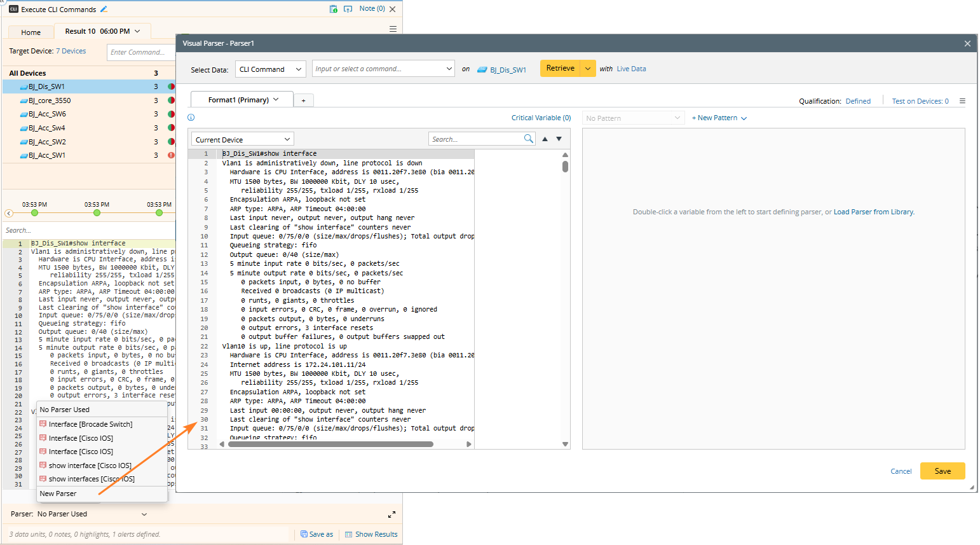Open the No Pattern dropdown

tap(634, 118)
